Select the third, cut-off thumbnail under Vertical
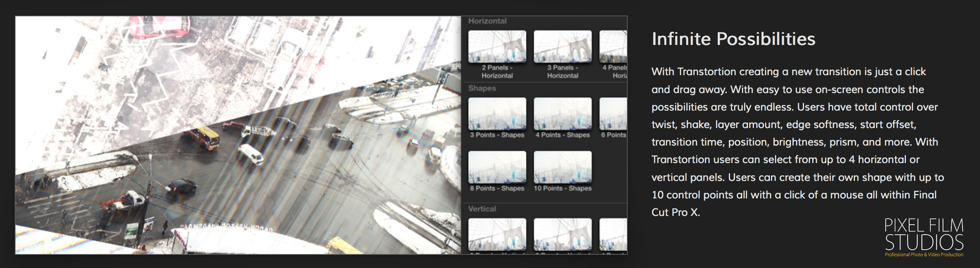This screenshot has width=980, height=268. pyautogui.click(x=613, y=234)
